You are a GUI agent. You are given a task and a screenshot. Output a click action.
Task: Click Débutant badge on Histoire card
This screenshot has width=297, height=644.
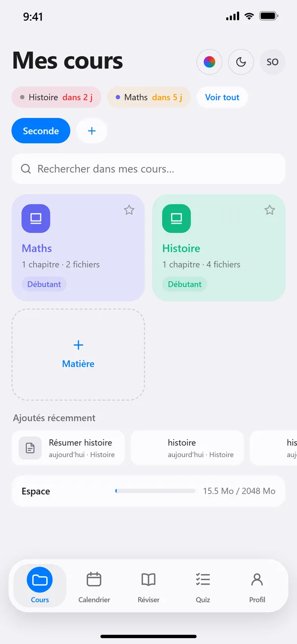185,284
